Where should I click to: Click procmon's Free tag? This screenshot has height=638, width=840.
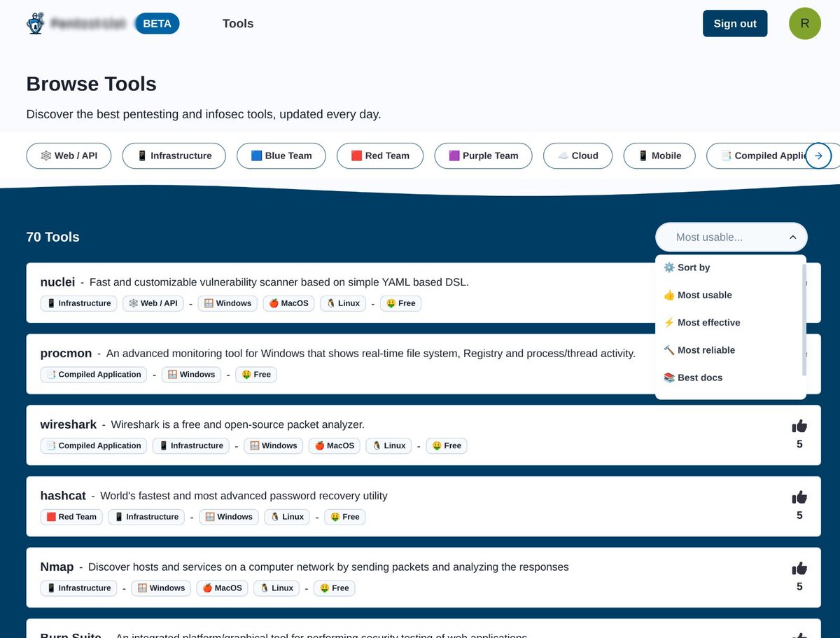pyautogui.click(x=256, y=375)
